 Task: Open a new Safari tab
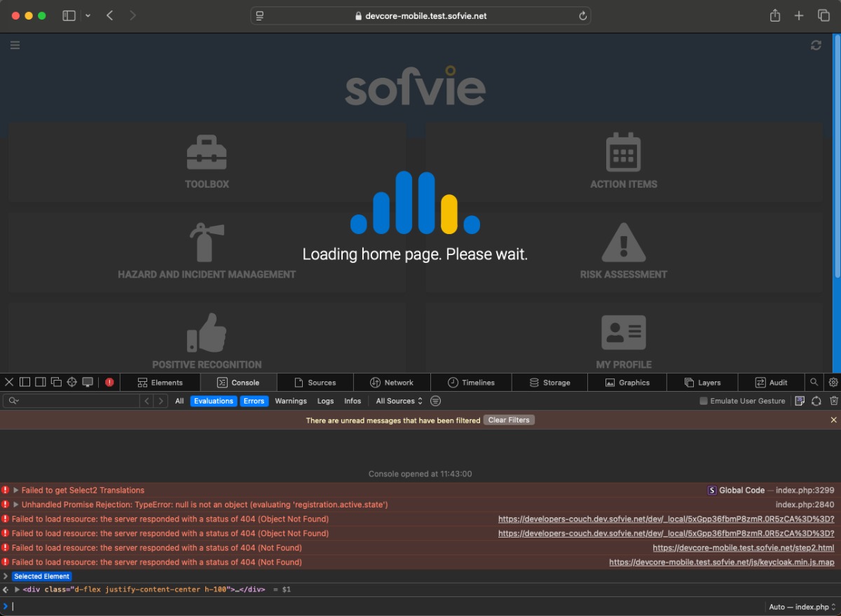[x=799, y=15]
